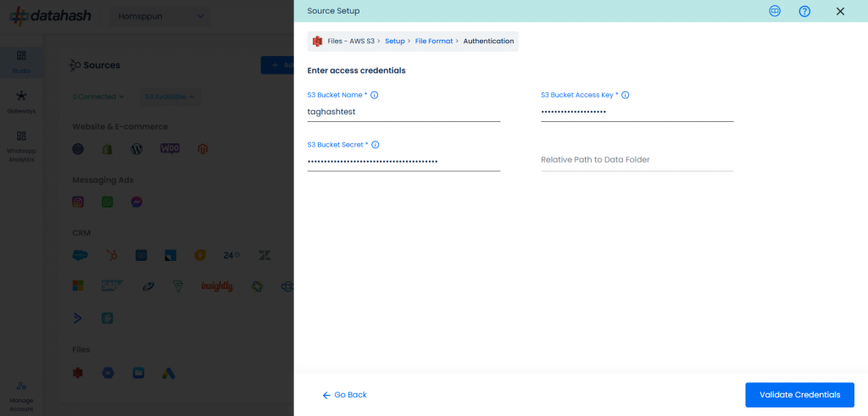Expand the 0 Connected dropdown
This screenshot has height=416, width=868.
pos(98,97)
